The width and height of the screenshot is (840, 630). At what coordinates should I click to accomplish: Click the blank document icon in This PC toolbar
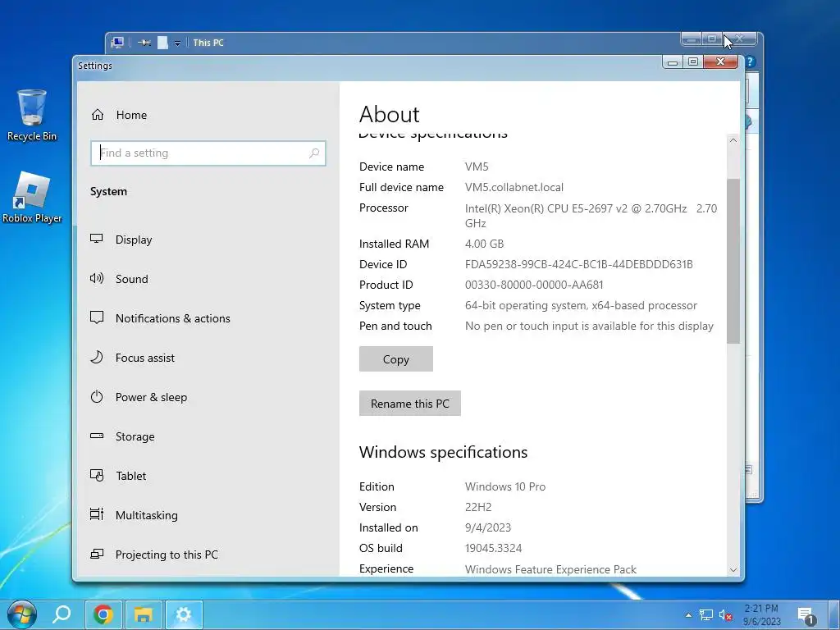[x=163, y=43]
